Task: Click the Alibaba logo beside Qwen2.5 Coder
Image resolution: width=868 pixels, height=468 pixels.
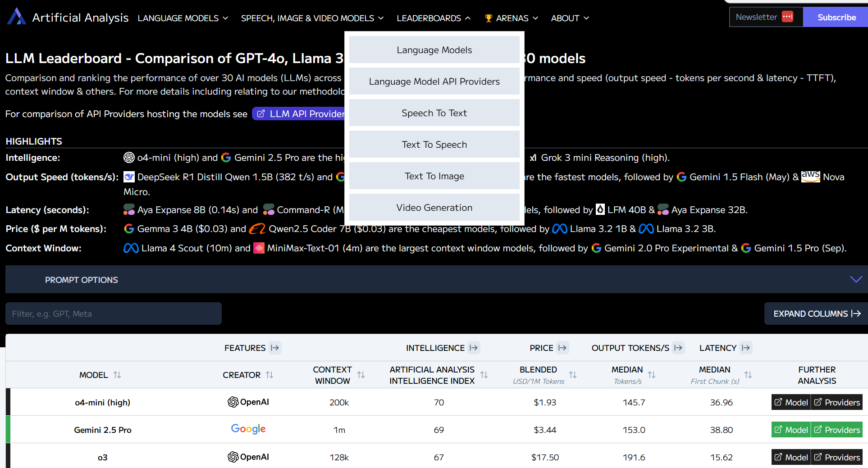Action: click(257, 229)
